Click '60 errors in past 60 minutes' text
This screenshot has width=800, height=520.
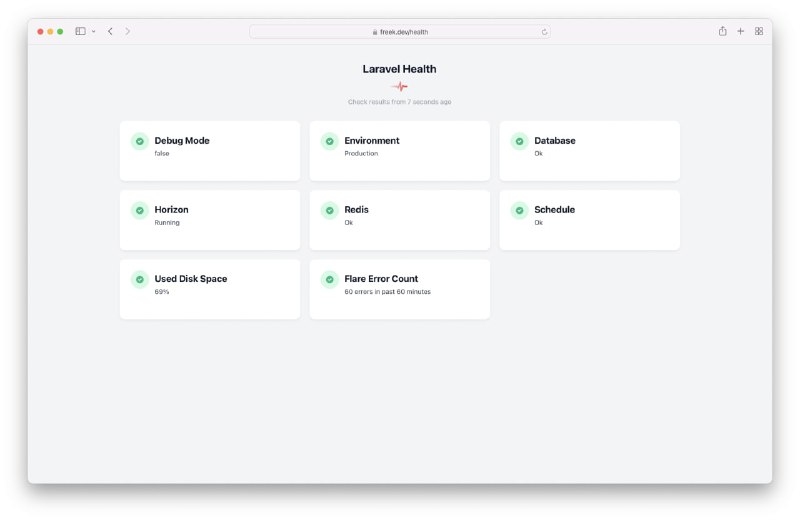tap(387, 291)
